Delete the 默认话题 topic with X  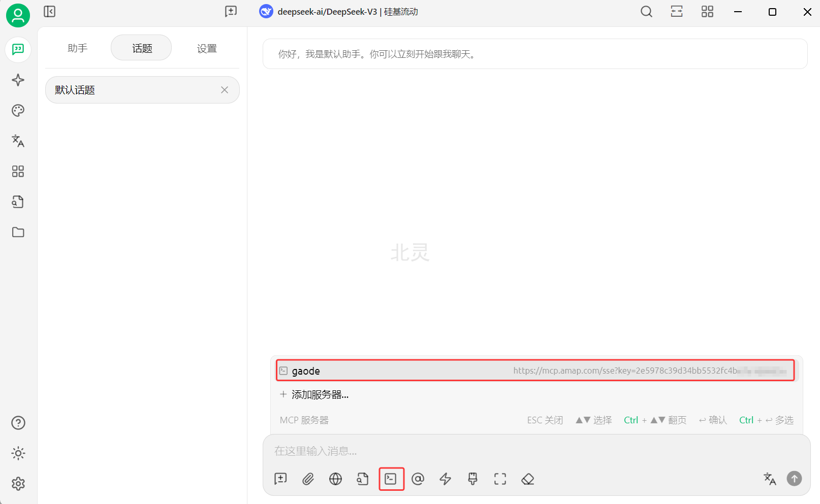(225, 90)
